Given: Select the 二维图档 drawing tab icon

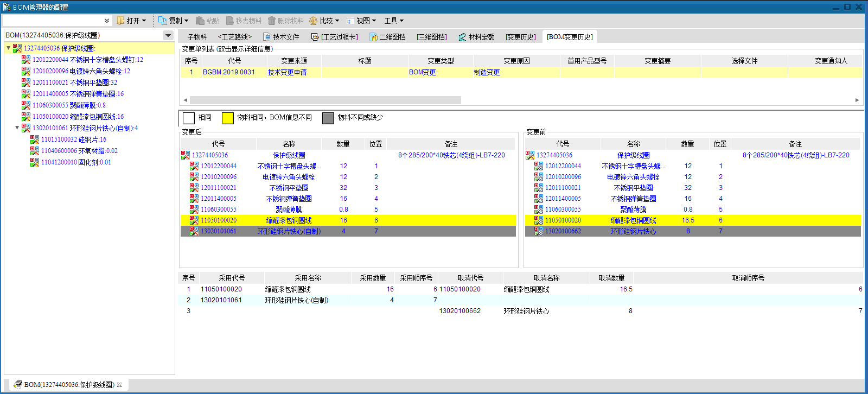Looking at the screenshot, I should pos(373,37).
